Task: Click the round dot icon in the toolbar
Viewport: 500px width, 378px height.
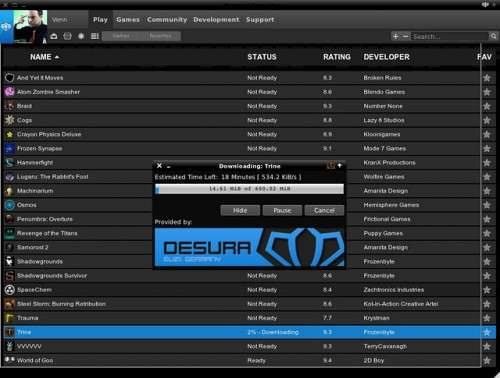Action: pyautogui.click(x=81, y=36)
